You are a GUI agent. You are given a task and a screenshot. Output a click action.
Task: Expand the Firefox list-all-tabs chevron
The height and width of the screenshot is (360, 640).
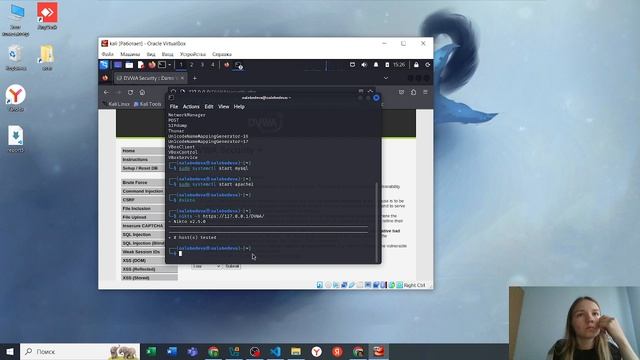coord(386,78)
